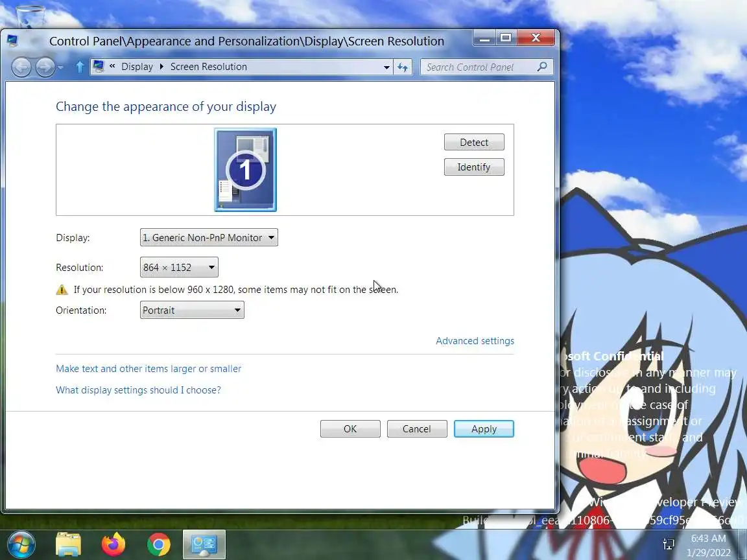Viewport: 747px width, 560px height.
Task: Click the Control Panel taskbar button
Action: coord(204,544)
